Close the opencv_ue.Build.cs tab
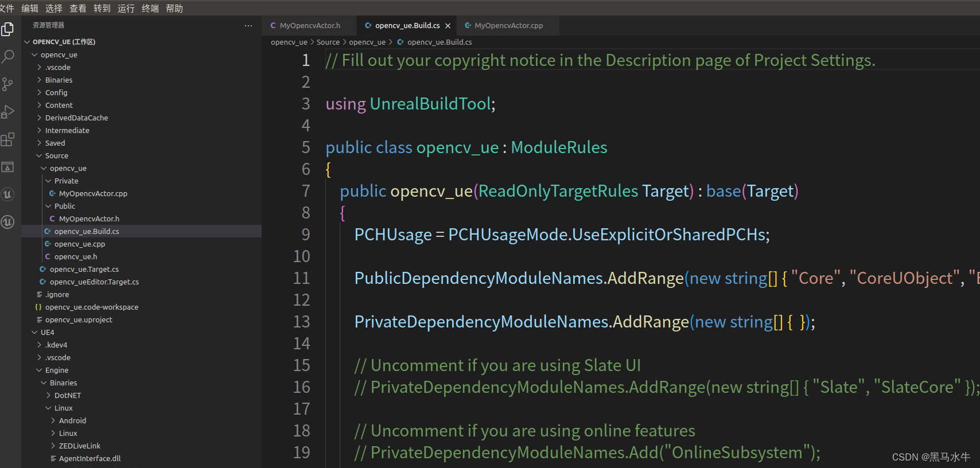The width and height of the screenshot is (980, 468). click(448, 26)
